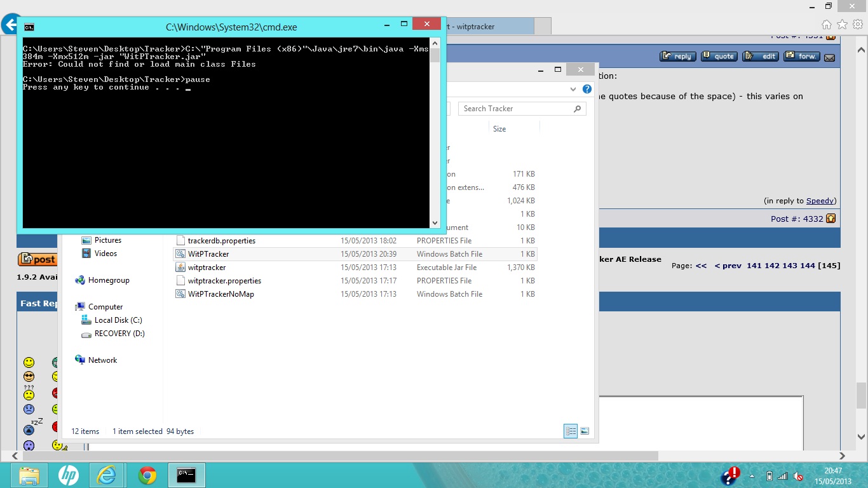The height and width of the screenshot is (488, 868).
Task: Expand the Explorer ribbon chevron
Action: (x=573, y=90)
